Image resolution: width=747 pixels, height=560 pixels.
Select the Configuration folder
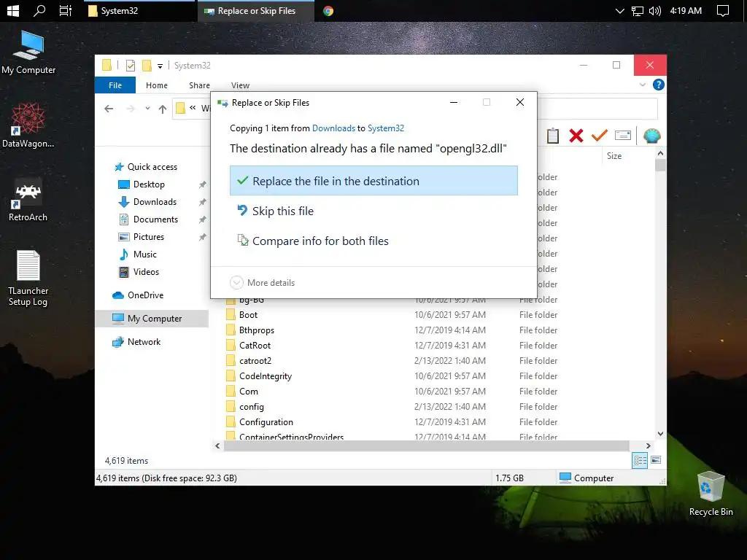pos(266,422)
